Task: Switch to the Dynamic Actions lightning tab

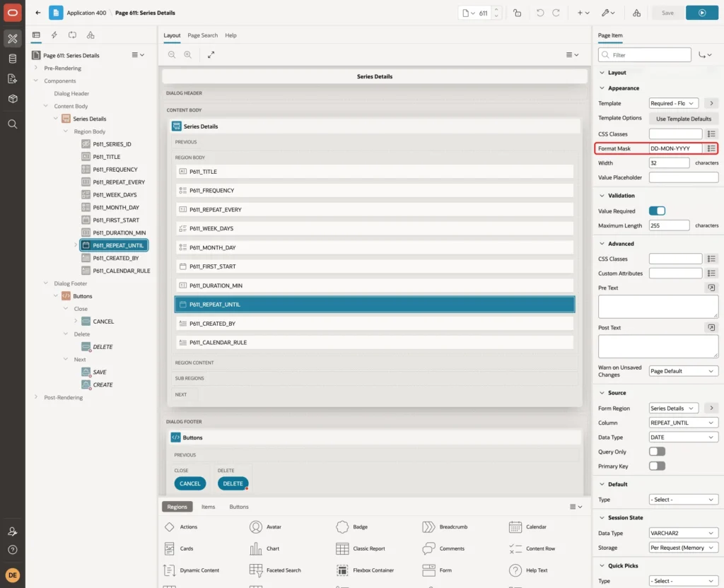Action: click(54, 35)
